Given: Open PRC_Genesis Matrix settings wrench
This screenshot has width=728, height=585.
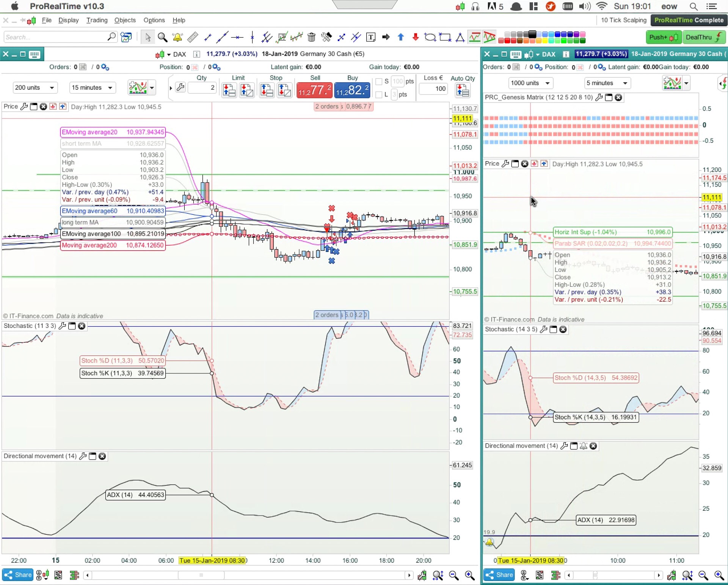Looking at the screenshot, I should [599, 97].
